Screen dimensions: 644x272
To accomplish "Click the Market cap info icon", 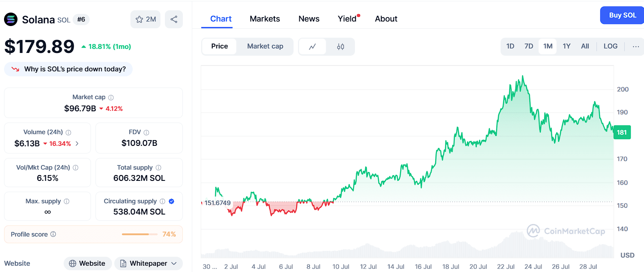I will 111,97.
